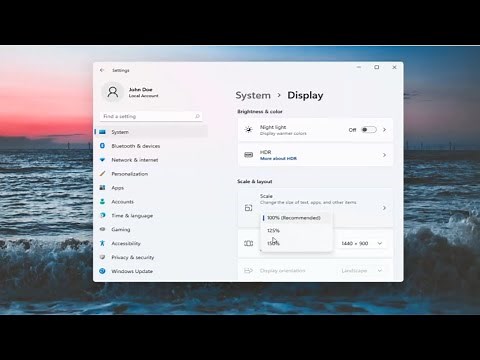Expand HDR settings chevron
Screen dimensions: 480x360
[384, 155]
